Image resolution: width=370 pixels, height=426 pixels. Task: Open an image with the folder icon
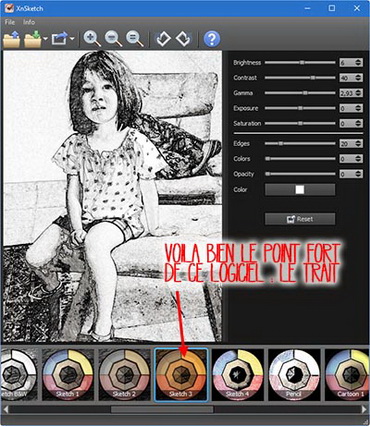(11, 39)
